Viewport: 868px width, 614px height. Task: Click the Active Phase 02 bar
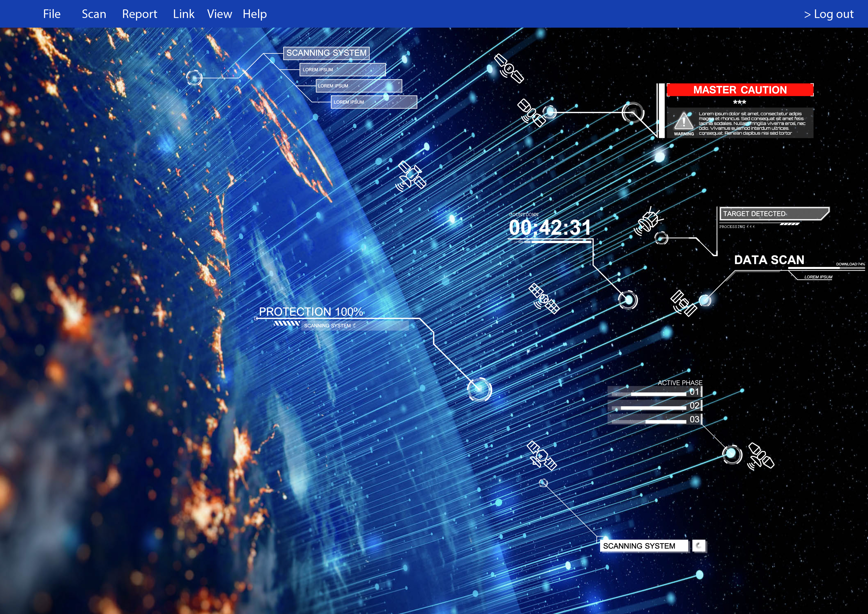coord(655,406)
